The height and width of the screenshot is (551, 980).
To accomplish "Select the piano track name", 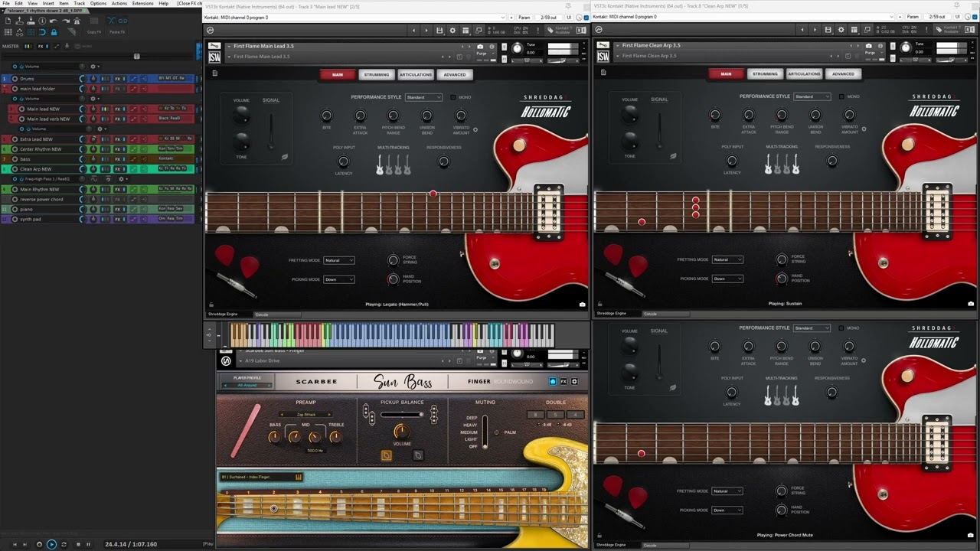I will click(26, 209).
